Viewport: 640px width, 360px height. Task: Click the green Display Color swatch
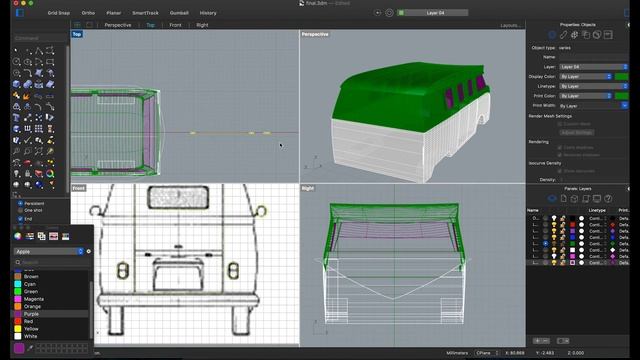pos(621,76)
